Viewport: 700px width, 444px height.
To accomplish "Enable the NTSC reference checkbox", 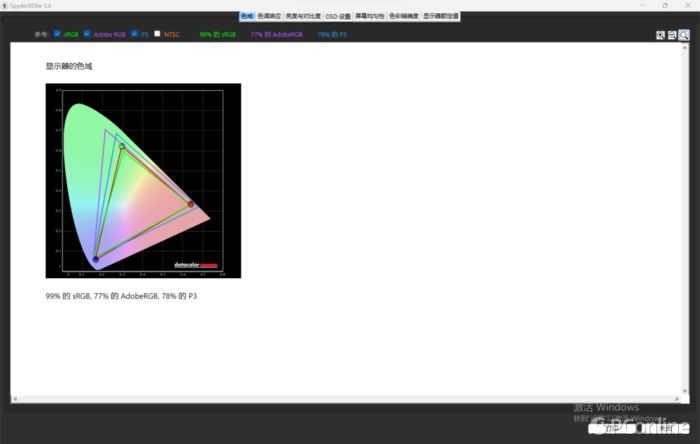I will (158, 35).
